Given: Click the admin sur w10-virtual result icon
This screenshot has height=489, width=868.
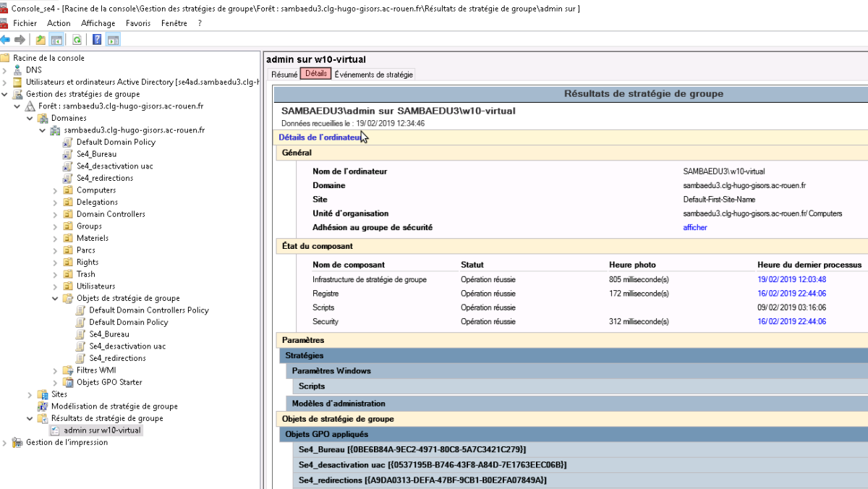Looking at the screenshot, I should (x=55, y=430).
